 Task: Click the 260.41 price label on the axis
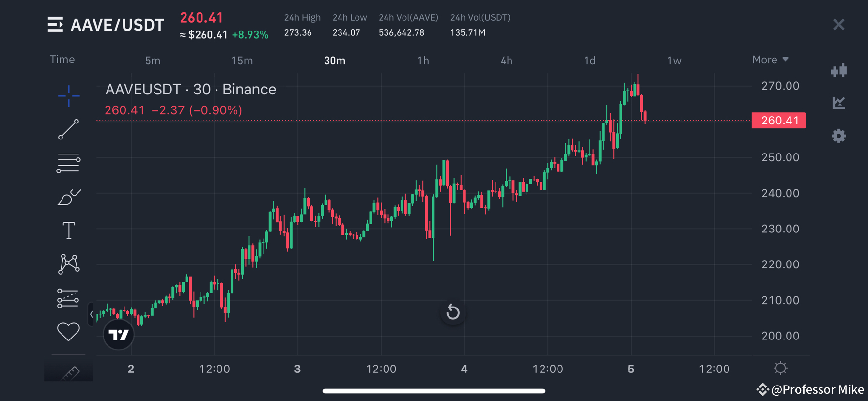coord(778,120)
